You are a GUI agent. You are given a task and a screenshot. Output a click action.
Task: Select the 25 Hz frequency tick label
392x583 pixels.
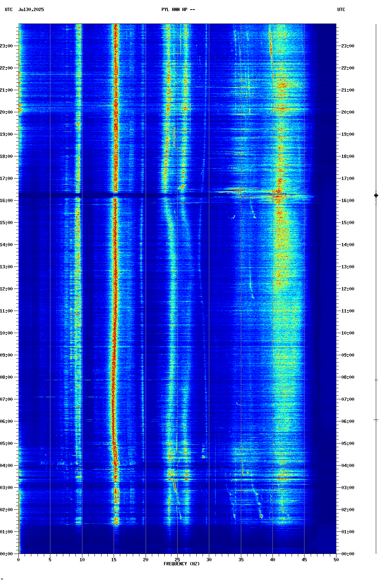click(177, 560)
